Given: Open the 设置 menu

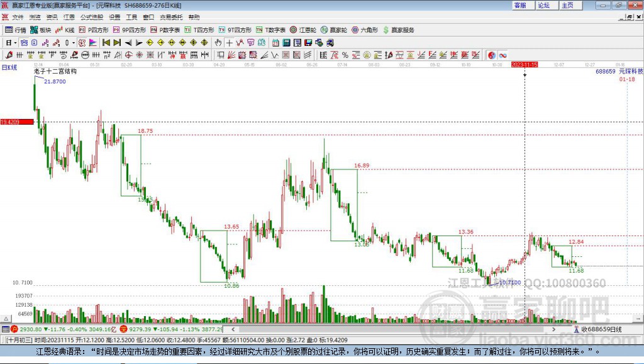Looking at the screenshot, I should click(114, 17).
